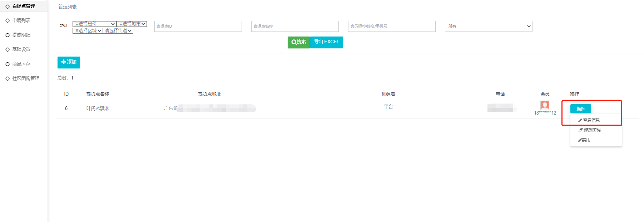Click the member nickname/phone search field
Viewport: 644px width, 222px height.
392,26
